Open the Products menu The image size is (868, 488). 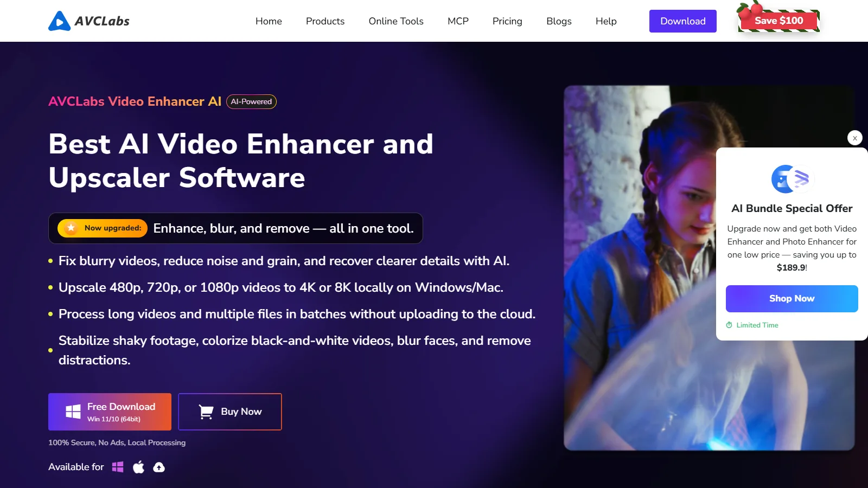point(325,21)
